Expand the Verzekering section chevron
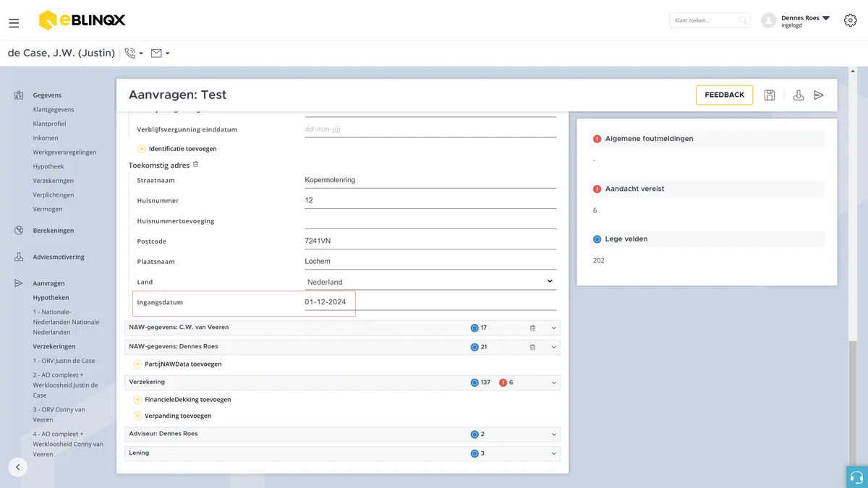Screen dimensions: 868x488 pos(554,382)
